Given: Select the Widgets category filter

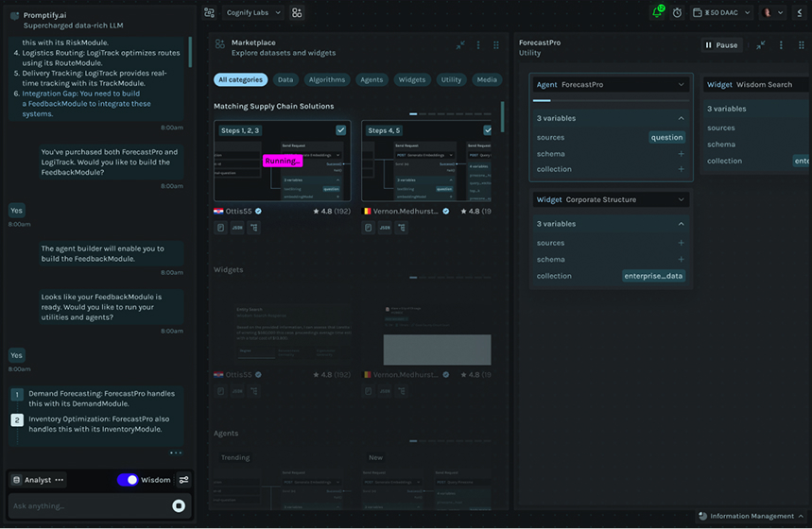Looking at the screenshot, I should (x=412, y=79).
